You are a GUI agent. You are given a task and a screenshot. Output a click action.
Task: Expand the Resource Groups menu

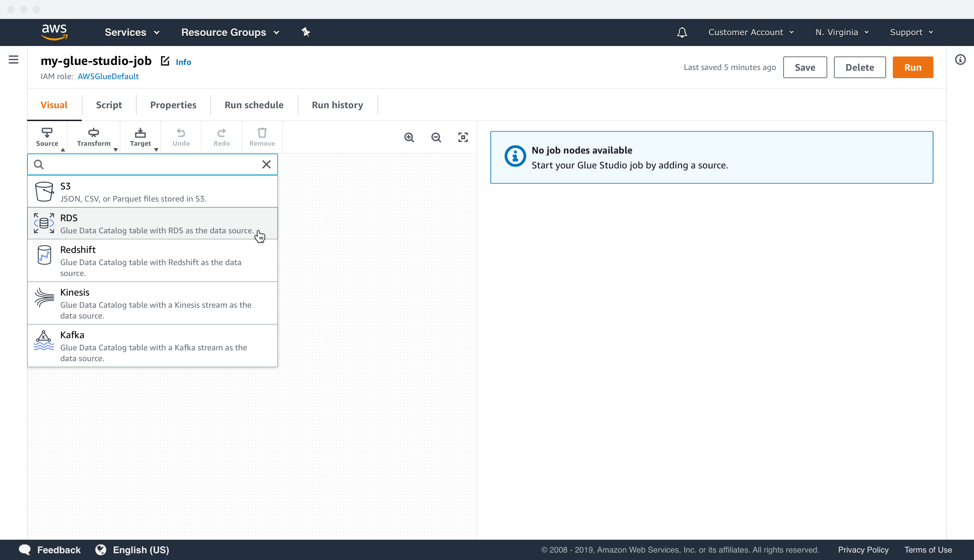pyautogui.click(x=230, y=32)
